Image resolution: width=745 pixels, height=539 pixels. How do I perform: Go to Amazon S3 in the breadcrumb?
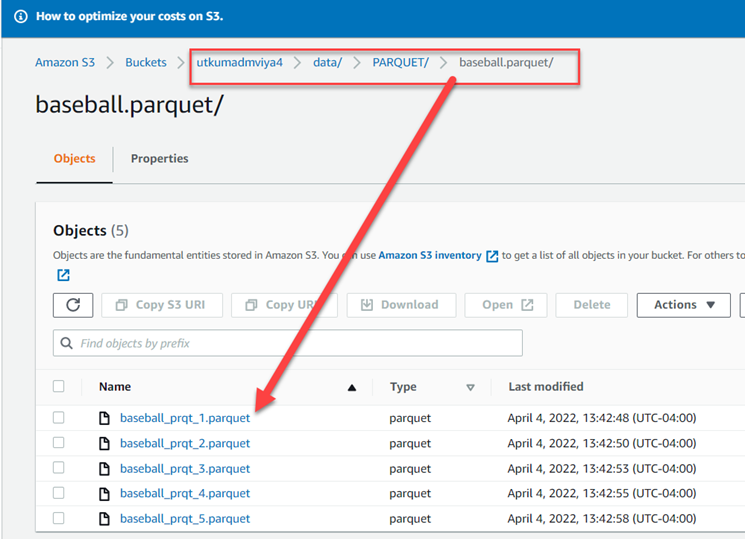click(x=65, y=62)
